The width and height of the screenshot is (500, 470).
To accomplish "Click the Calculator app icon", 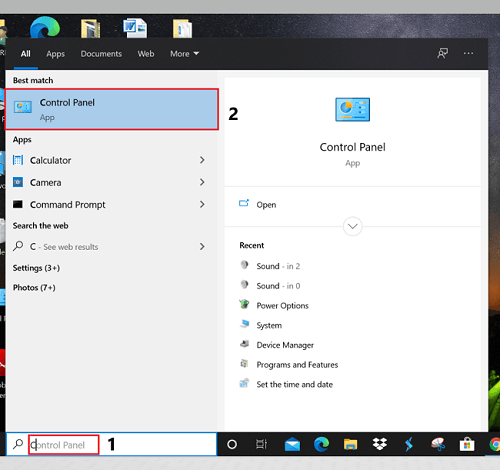I will (18, 160).
